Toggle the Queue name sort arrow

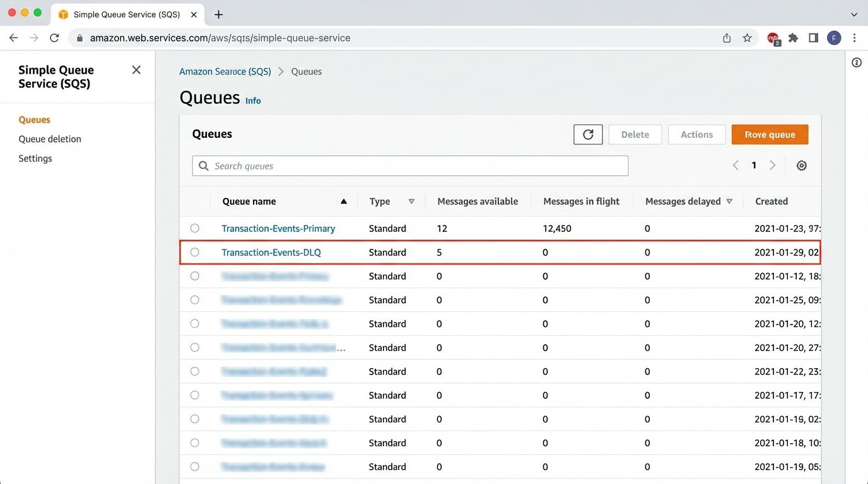point(343,201)
